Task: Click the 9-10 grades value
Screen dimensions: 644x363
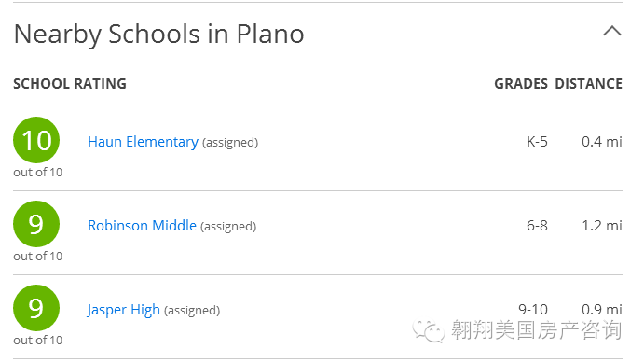Action: pyautogui.click(x=533, y=310)
